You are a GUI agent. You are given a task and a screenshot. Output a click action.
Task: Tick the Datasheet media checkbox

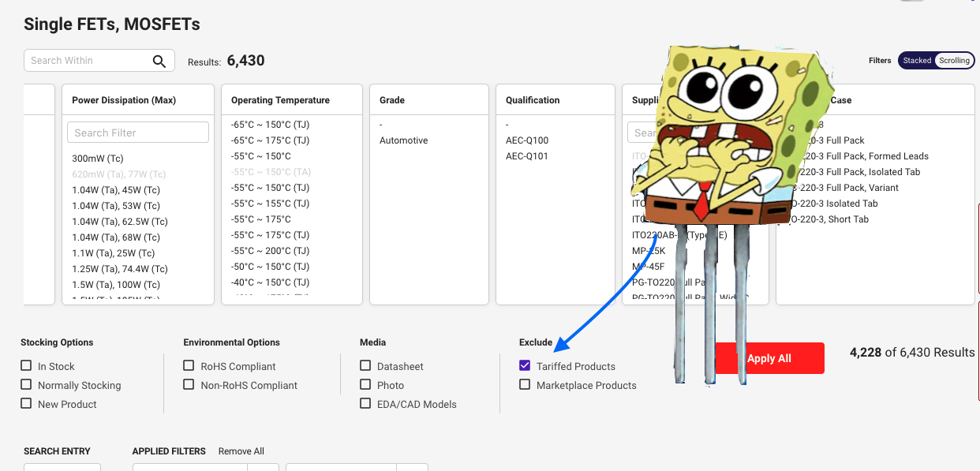coord(365,366)
